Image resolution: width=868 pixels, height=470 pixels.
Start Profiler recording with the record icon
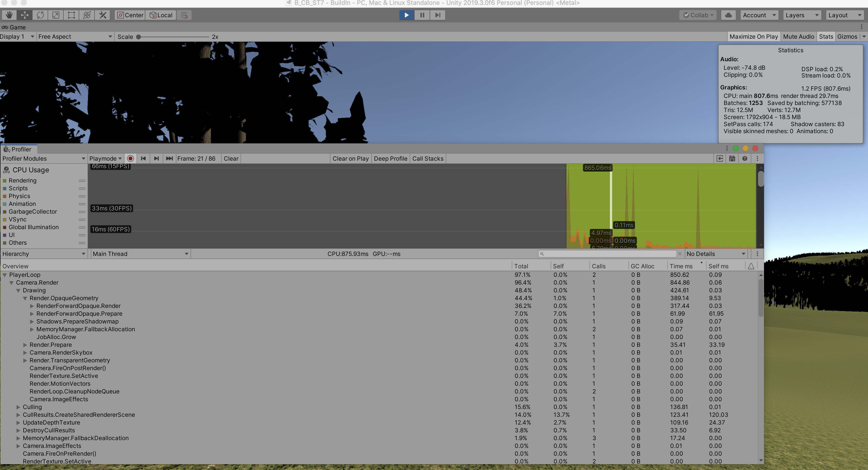click(130, 158)
